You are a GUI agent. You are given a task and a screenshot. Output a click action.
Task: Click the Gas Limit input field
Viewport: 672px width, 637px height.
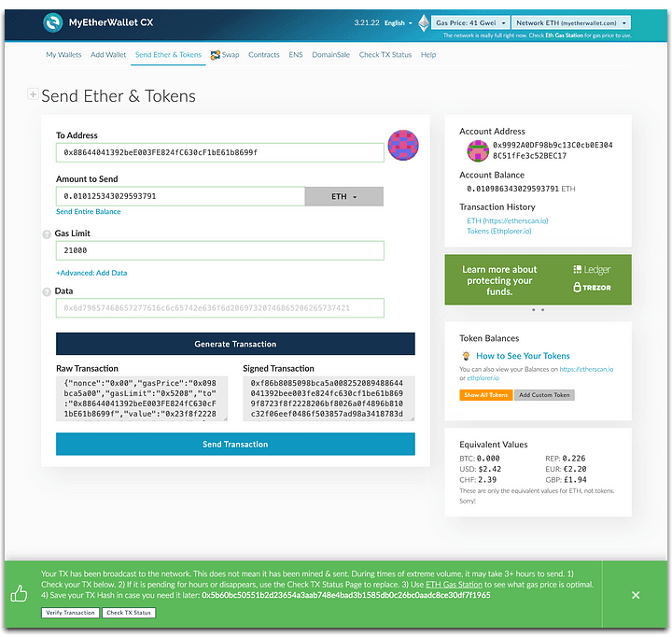220,250
